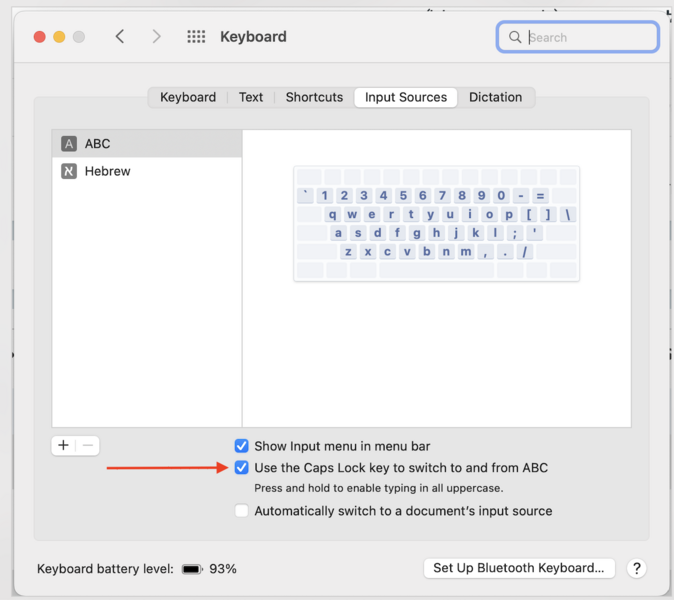Go back with the left chevron arrow
Image resolution: width=674 pixels, height=600 pixels.
coord(120,37)
